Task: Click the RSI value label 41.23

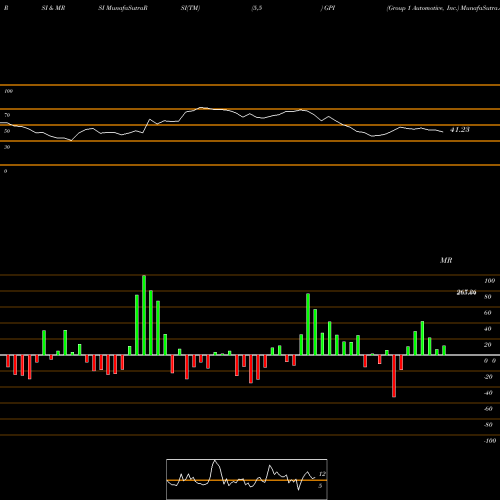Action: coord(460,130)
